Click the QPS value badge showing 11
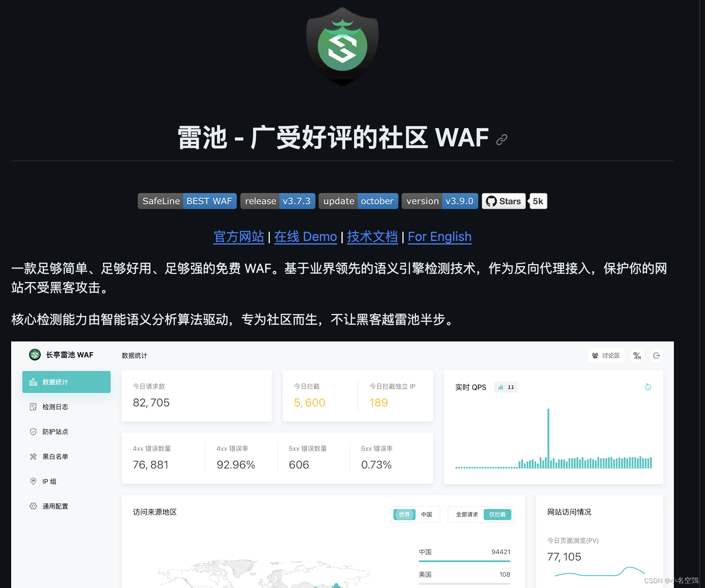Image resolution: width=705 pixels, height=588 pixels. [506, 387]
